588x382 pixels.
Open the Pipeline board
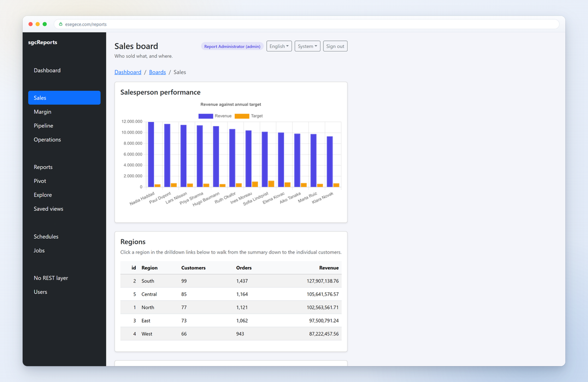point(43,126)
